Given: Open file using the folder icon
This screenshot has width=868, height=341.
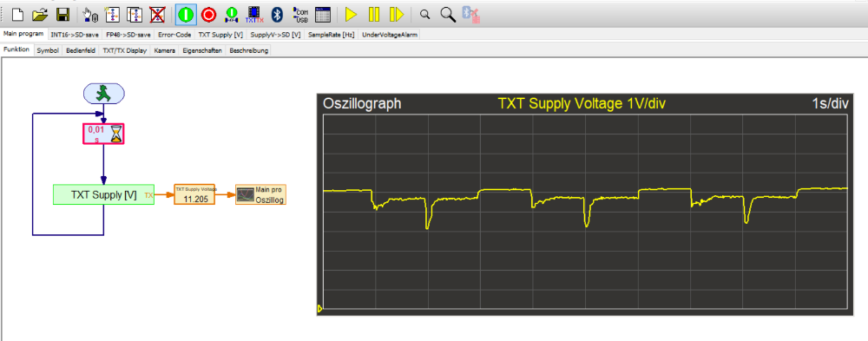Looking at the screenshot, I should [x=39, y=15].
